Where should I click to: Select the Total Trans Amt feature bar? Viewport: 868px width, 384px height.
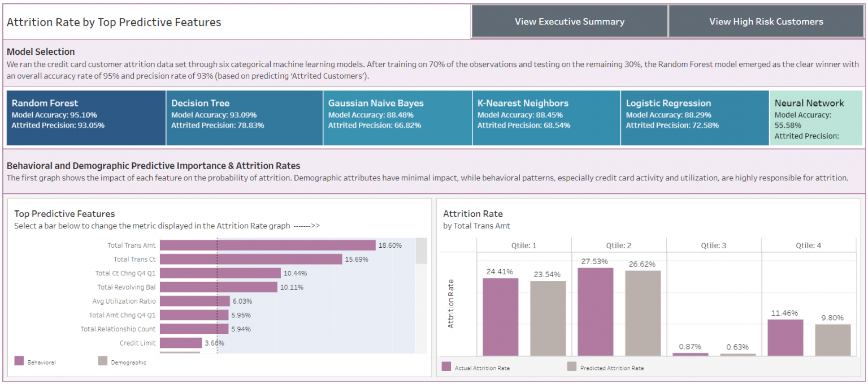(x=267, y=245)
